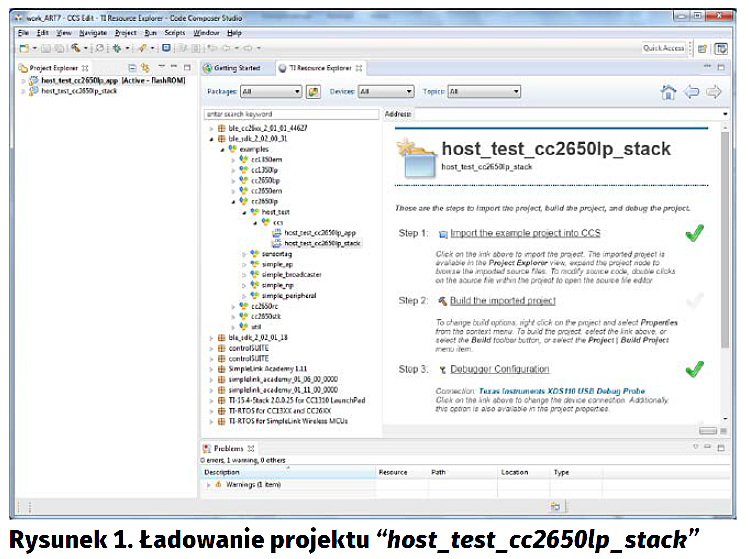
Task: Expand the Warnings (1 item) entry
Action: [x=208, y=484]
